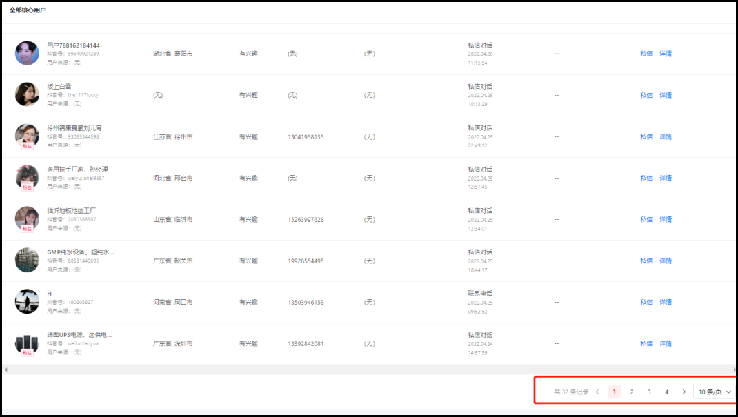The image size is (738, 417).
Task: Click the 广东省 深圳市 location cell
Action: coord(173,344)
